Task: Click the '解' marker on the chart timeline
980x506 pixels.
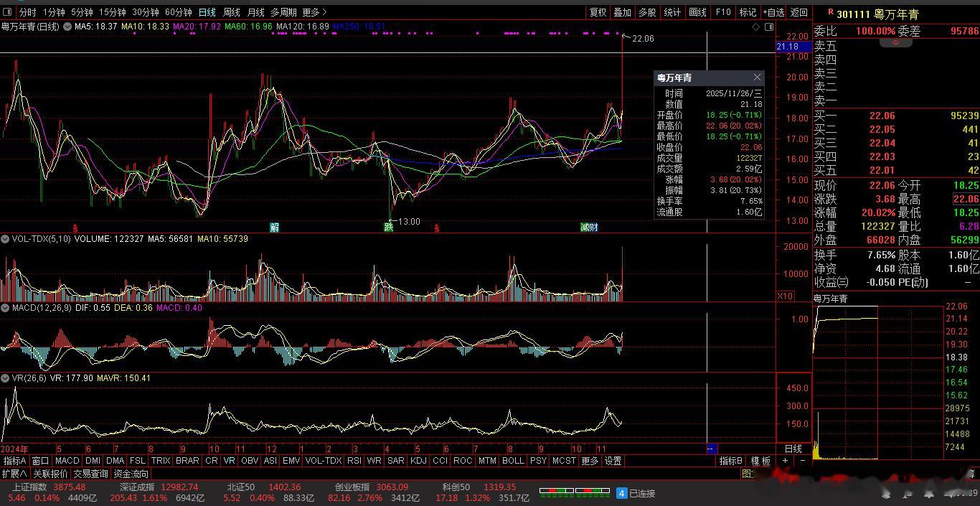Action: coord(274,228)
